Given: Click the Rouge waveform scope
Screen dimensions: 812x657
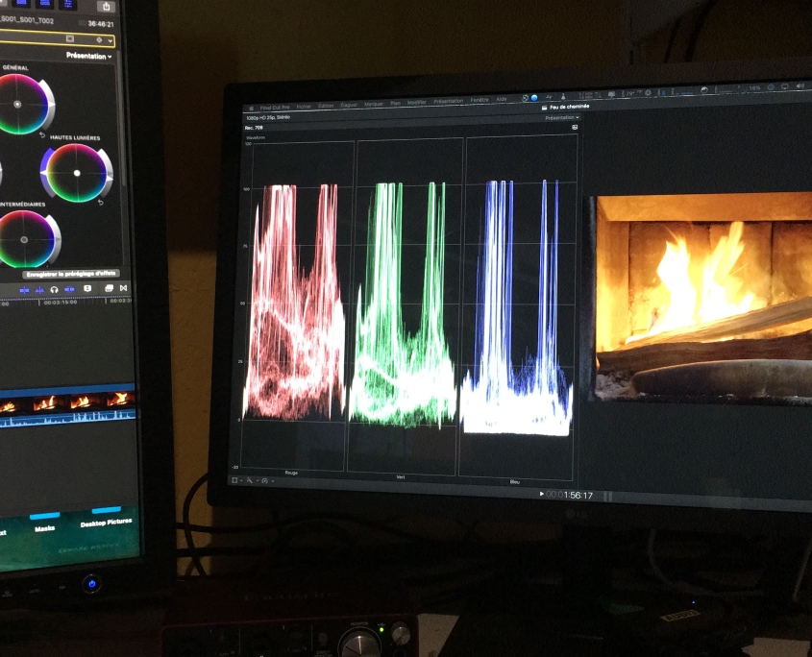Looking at the screenshot, I should (x=294, y=305).
